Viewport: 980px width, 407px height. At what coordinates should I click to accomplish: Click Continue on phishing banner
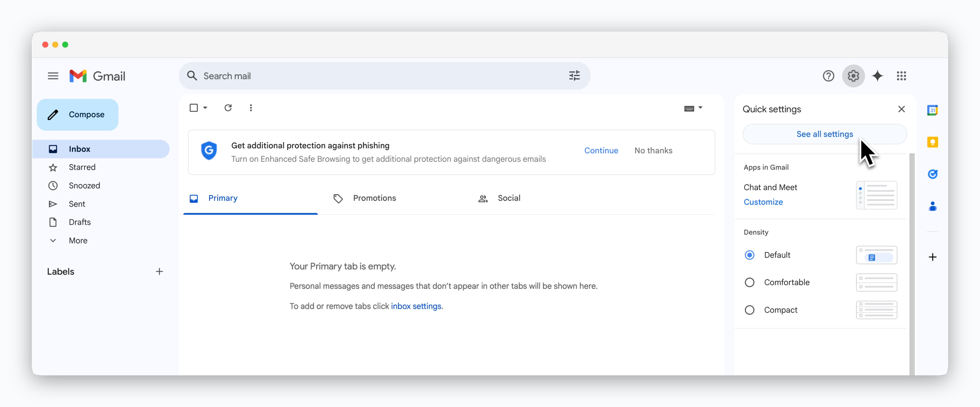click(x=601, y=151)
